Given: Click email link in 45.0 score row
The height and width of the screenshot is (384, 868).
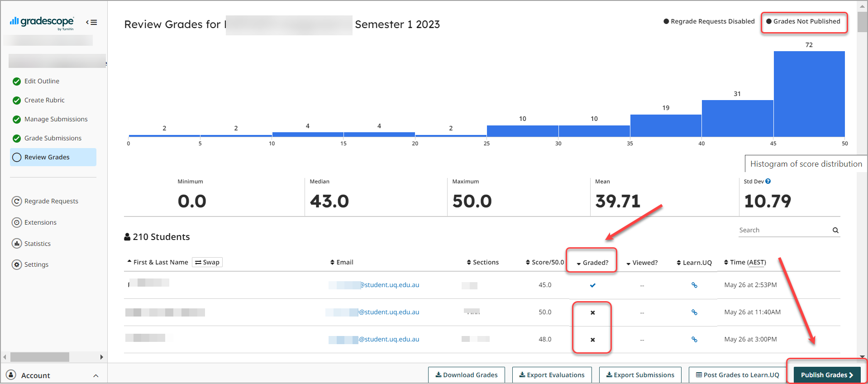Looking at the screenshot, I should [x=374, y=285].
